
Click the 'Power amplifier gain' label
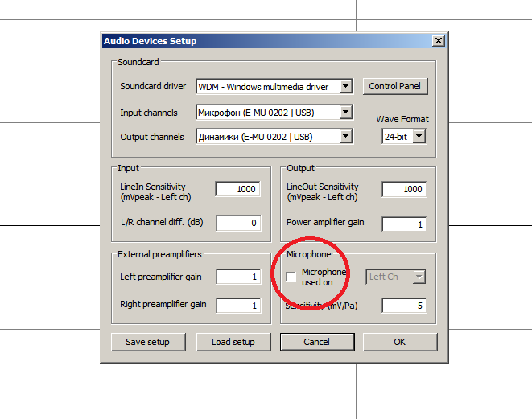click(x=325, y=223)
